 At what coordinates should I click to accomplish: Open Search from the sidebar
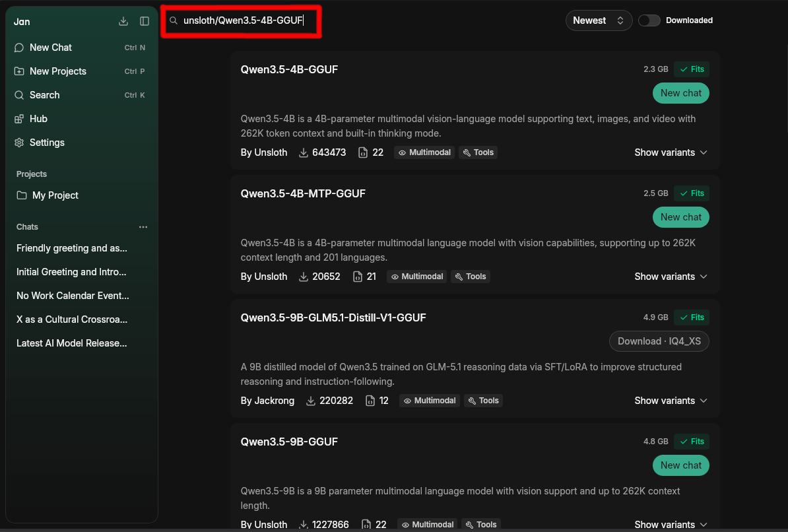click(81, 95)
